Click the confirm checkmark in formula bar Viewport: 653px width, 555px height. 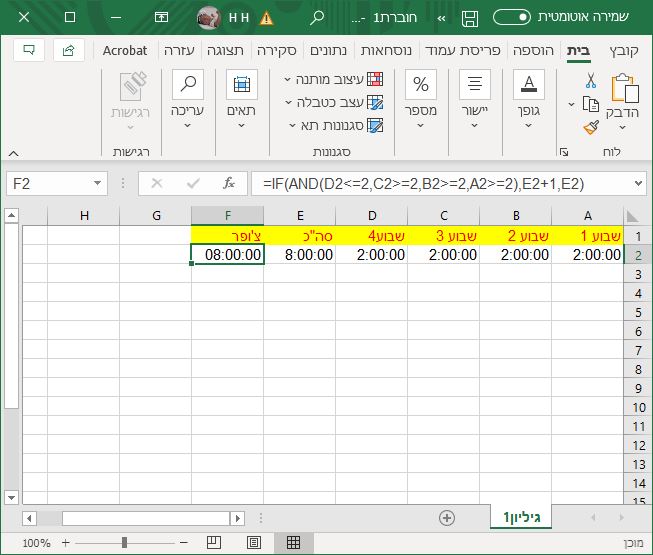(193, 183)
